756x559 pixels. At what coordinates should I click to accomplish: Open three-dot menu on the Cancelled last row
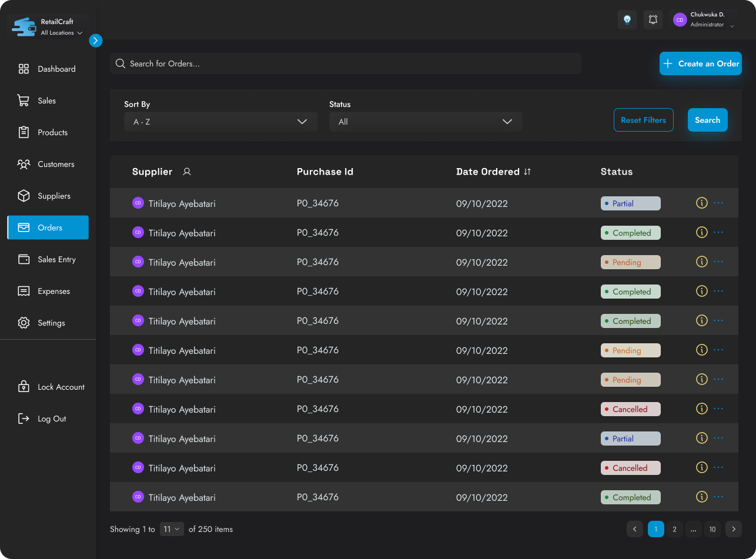(x=718, y=468)
